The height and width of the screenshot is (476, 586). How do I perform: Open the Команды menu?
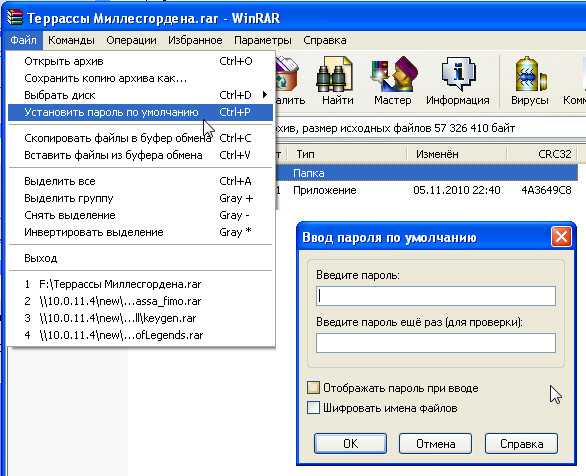[71, 40]
